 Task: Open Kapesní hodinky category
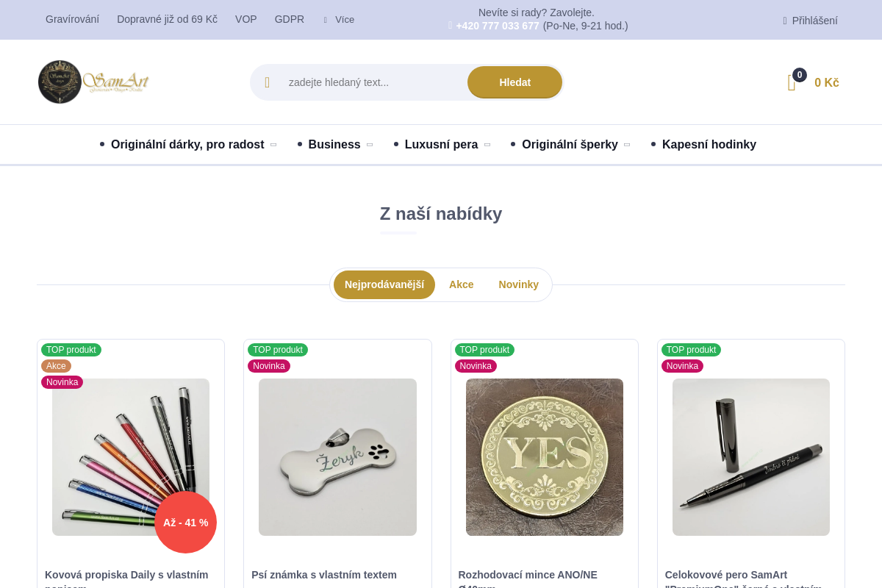click(x=709, y=145)
